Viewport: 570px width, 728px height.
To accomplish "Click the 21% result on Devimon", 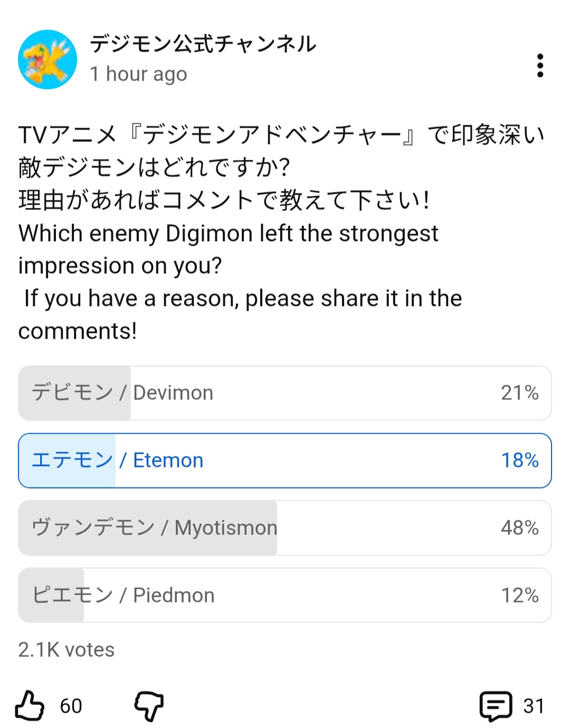I will click(x=519, y=393).
